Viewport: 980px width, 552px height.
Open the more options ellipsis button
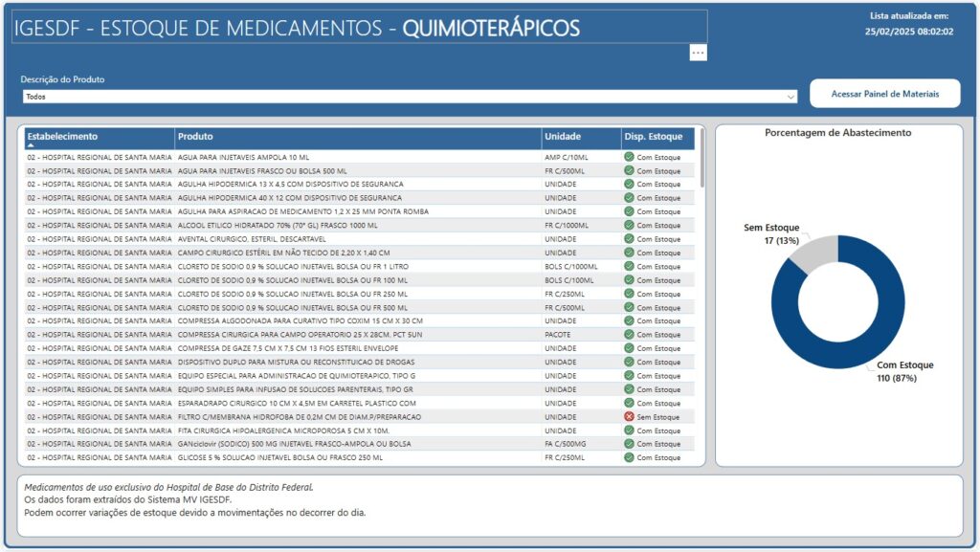(x=698, y=53)
